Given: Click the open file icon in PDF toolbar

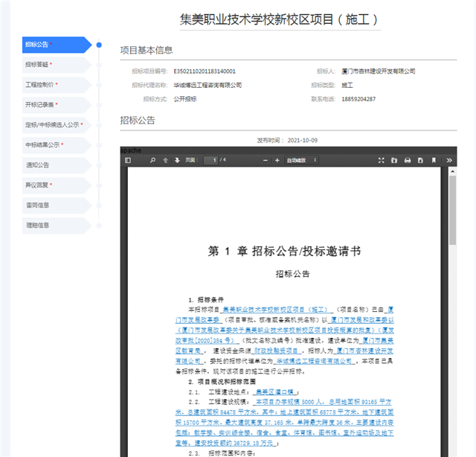Looking at the screenshot, I should [x=394, y=160].
